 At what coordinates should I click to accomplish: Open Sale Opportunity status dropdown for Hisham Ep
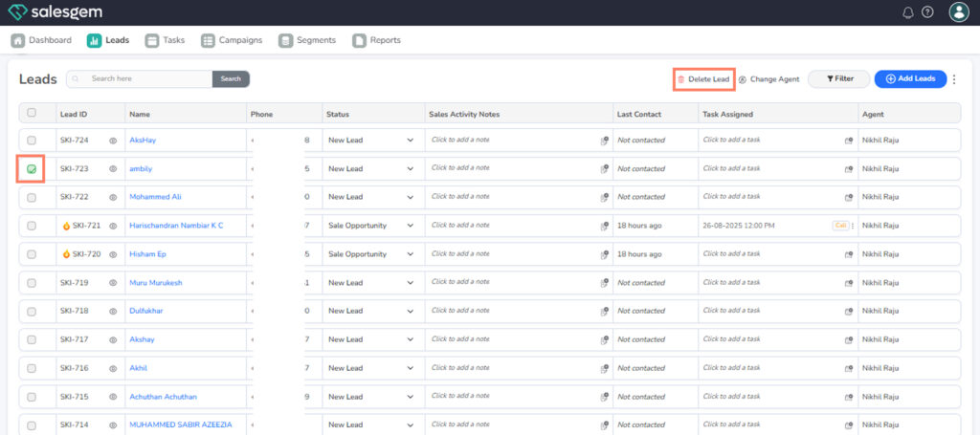[411, 254]
